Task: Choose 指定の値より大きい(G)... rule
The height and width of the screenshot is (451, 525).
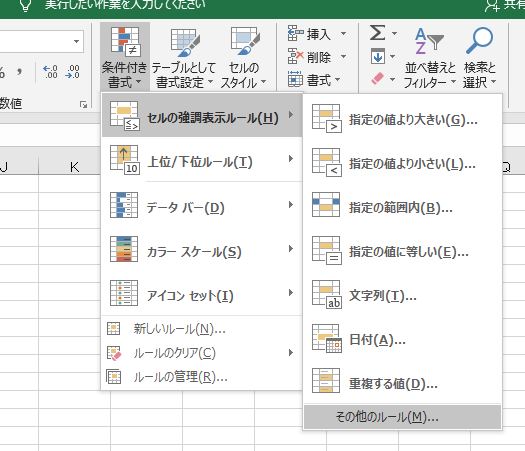Action: coord(402,118)
